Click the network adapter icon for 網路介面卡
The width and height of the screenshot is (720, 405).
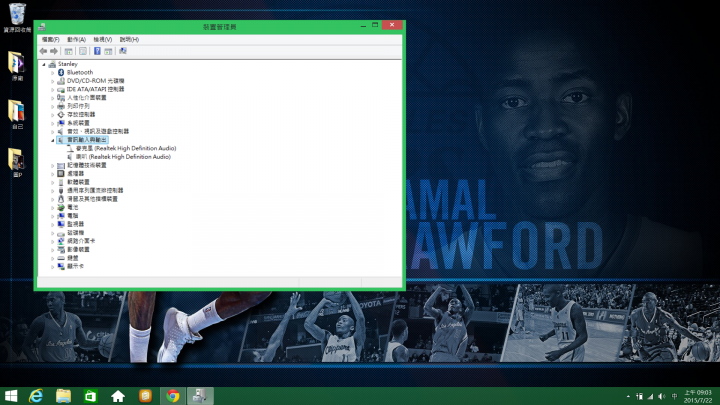coord(61,241)
